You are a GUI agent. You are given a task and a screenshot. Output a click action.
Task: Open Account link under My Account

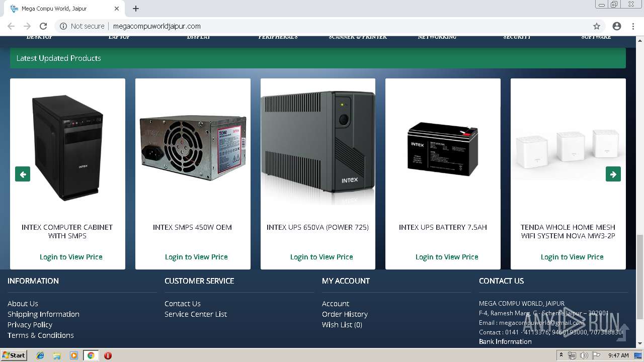[x=336, y=304]
